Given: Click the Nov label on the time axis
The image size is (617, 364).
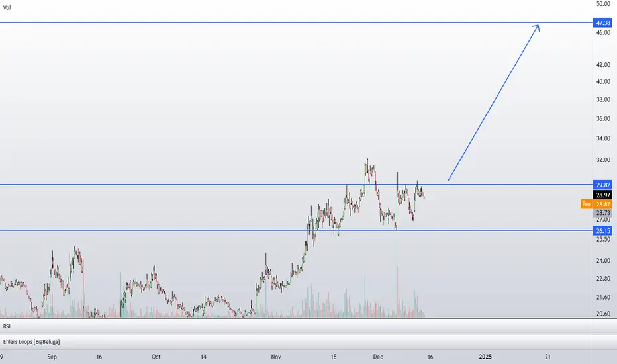Looking at the screenshot, I should tap(276, 357).
